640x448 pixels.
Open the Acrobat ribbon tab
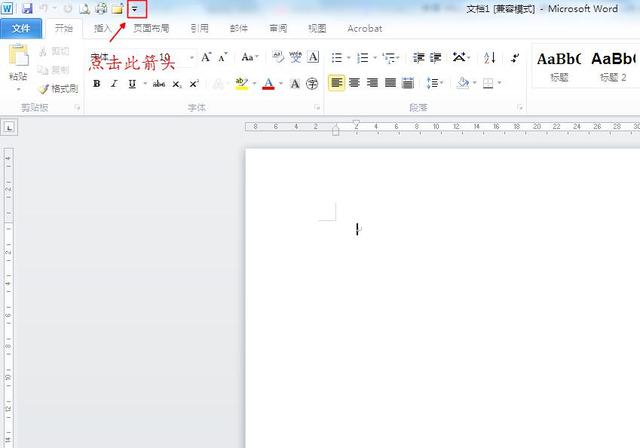click(364, 28)
